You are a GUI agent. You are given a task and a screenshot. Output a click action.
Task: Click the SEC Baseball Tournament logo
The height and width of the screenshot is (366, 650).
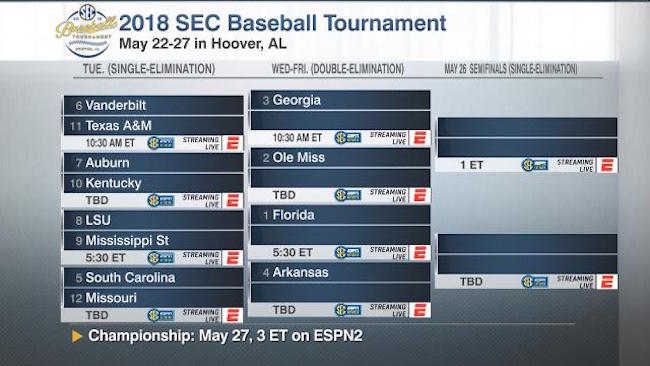[86, 30]
